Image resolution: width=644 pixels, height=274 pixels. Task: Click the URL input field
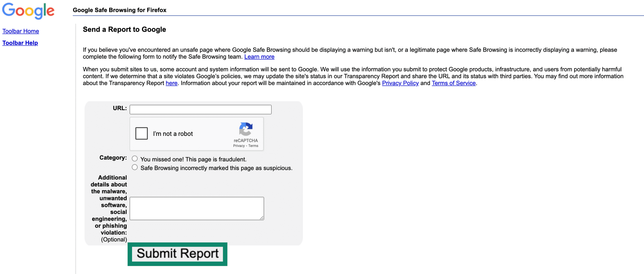point(200,109)
